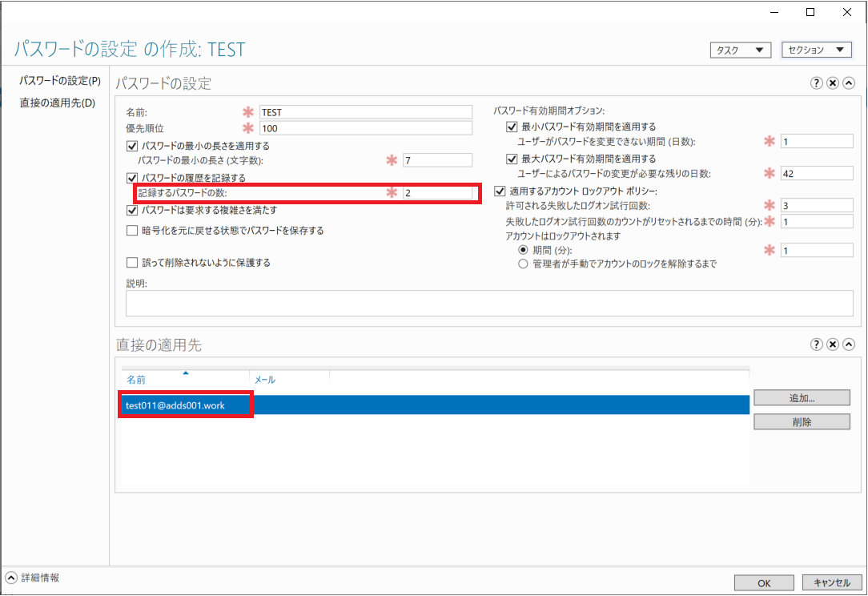Click the failed logon count reset minutes field
Image resolution: width=868 pixels, height=596 pixels.
(x=817, y=222)
